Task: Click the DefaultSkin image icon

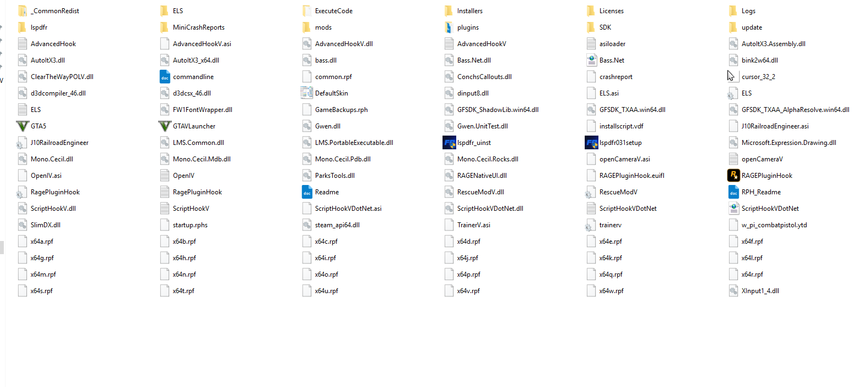Action: coord(307,93)
